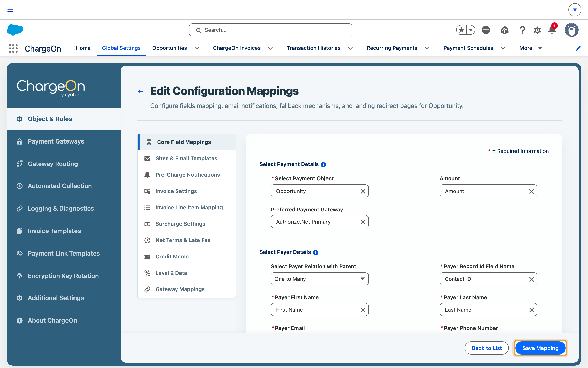Open the ChargeOn Invoices tab
Screen dimensions: 588x368
click(237, 48)
